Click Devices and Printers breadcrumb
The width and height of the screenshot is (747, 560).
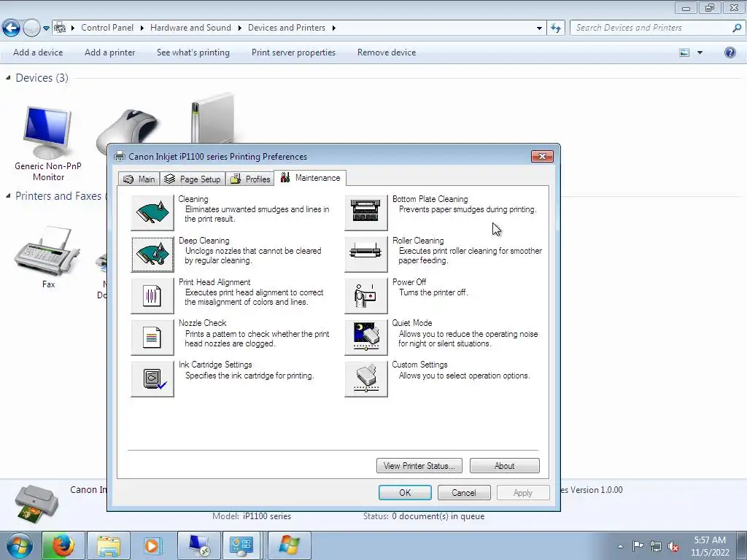pyautogui.click(x=286, y=28)
